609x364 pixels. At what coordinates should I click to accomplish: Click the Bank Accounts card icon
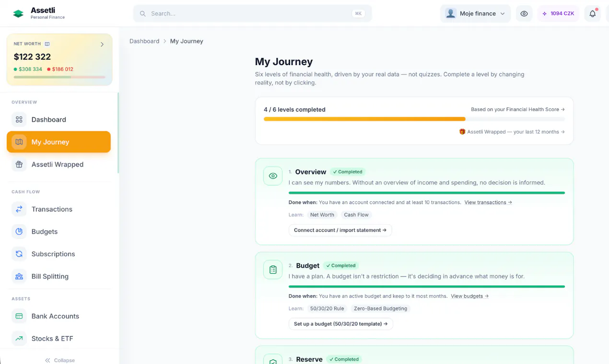point(19,316)
